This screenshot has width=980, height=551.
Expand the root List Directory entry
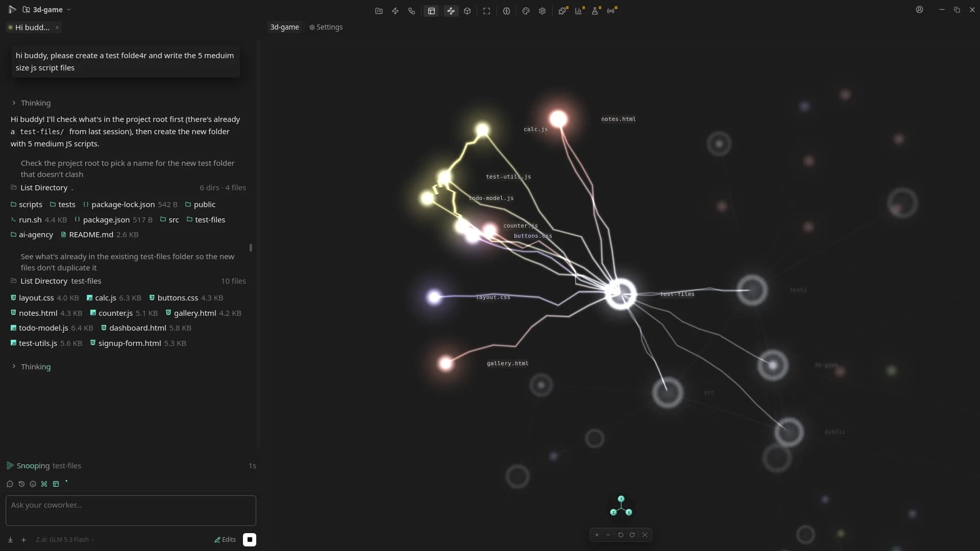tap(128, 188)
